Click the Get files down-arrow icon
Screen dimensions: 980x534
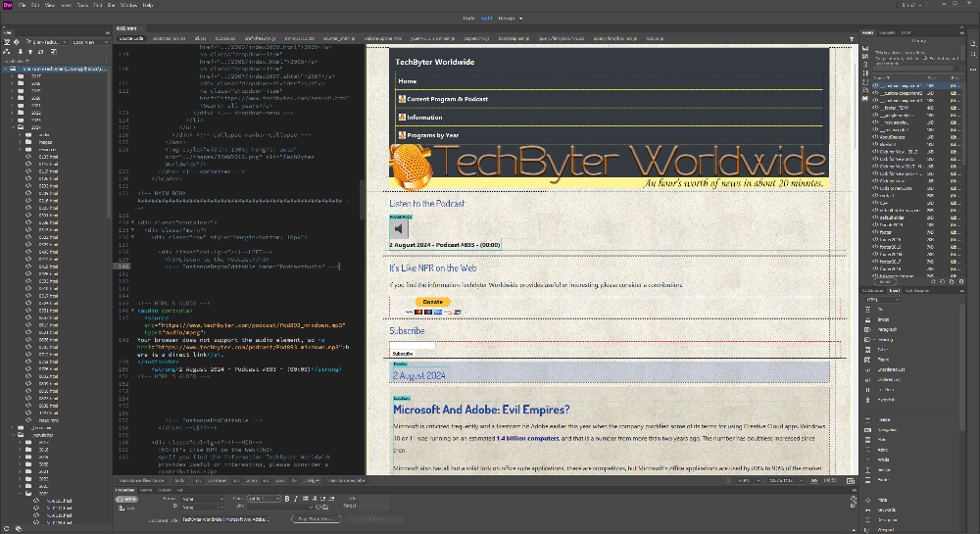tap(20, 52)
